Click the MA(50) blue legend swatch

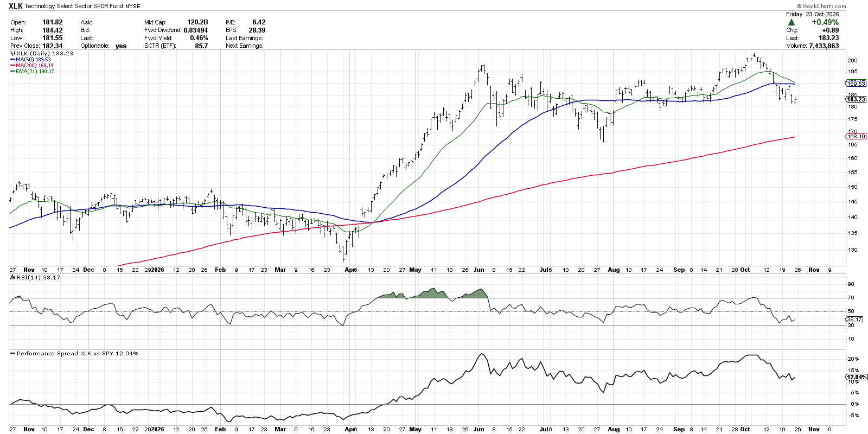pyautogui.click(x=12, y=60)
